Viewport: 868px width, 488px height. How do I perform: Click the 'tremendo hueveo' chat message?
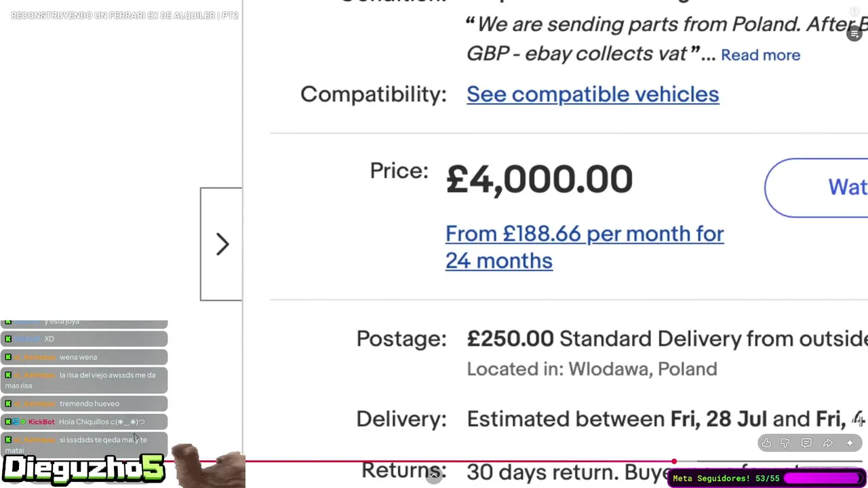pos(83,404)
